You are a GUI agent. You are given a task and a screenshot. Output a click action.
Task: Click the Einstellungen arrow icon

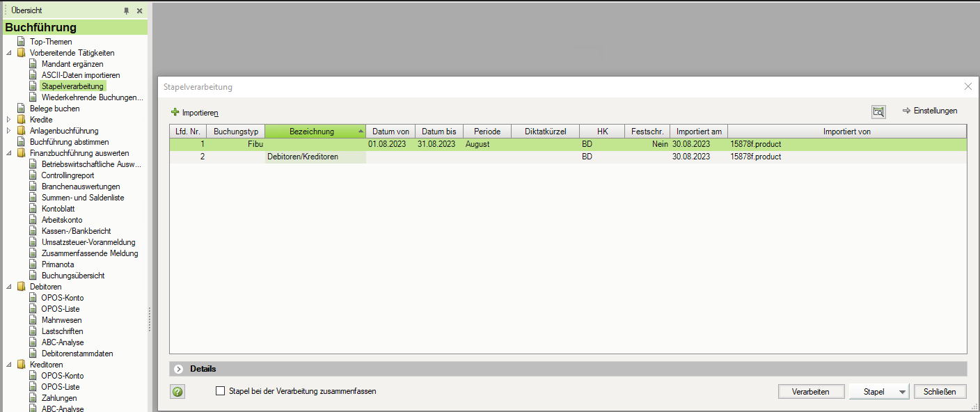point(906,111)
